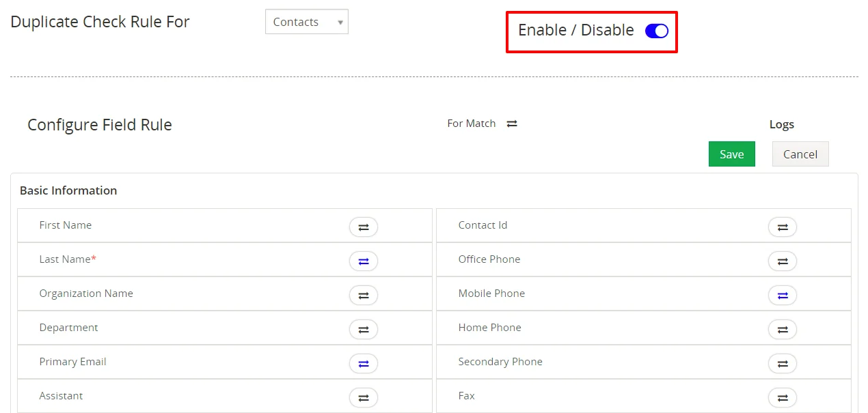Click the Basic Information section header
This screenshot has height=413, width=868.
click(x=68, y=190)
